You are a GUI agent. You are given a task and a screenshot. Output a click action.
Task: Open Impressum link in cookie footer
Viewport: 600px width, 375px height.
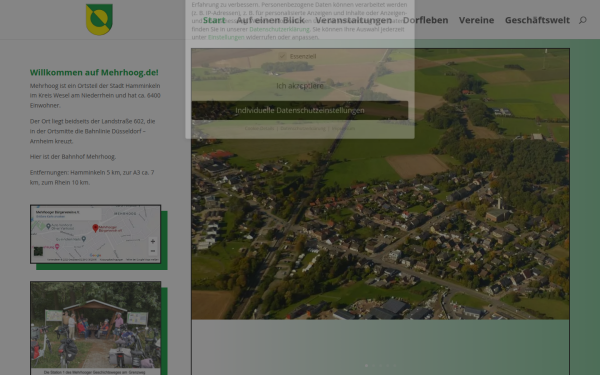click(x=343, y=129)
